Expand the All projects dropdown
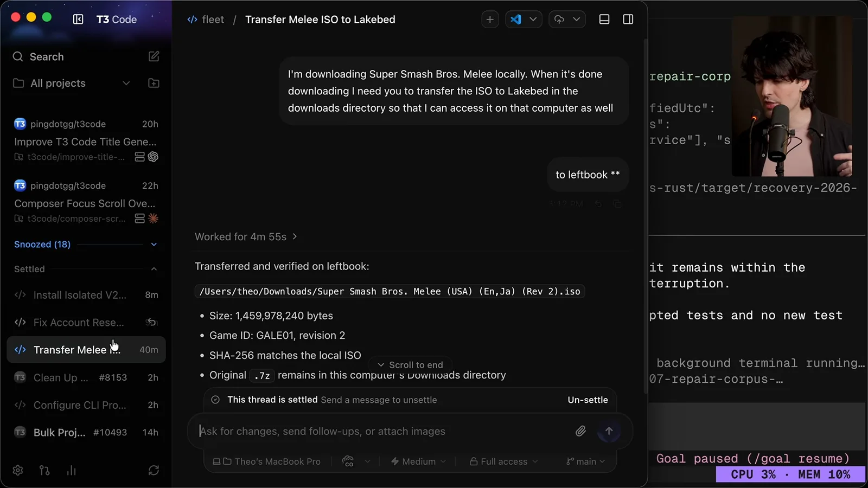Viewport: 868px width, 488px height. point(126,83)
